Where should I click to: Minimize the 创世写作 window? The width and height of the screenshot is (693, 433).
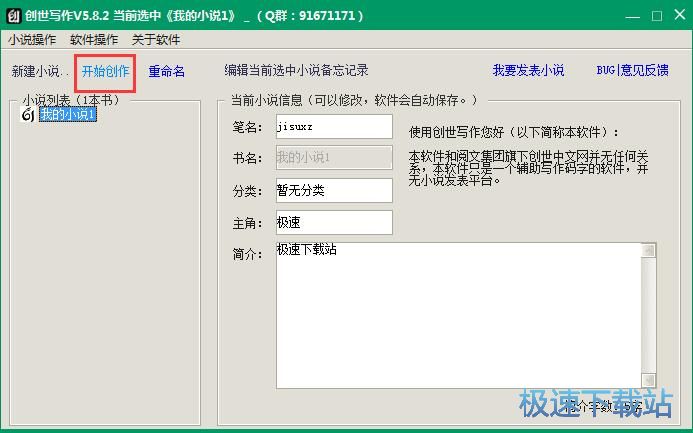tap(632, 16)
